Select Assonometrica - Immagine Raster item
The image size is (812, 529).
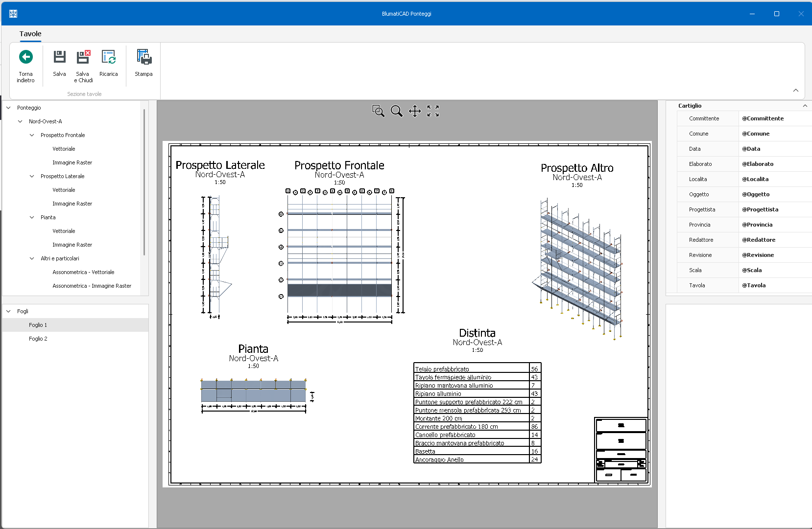coord(92,286)
